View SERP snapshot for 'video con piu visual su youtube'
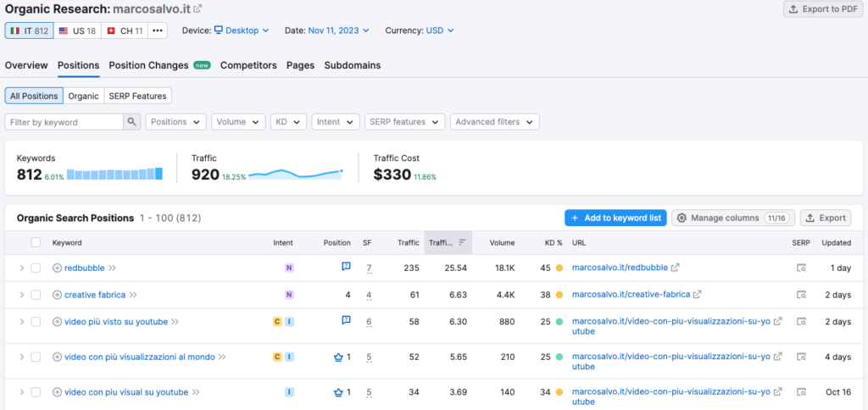 tap(801, 392)
